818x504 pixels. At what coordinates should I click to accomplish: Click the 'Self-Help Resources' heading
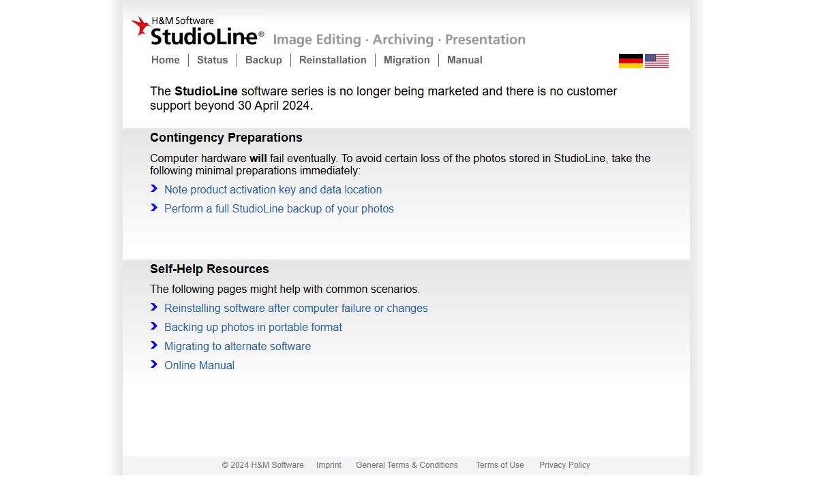coord(209,269)
